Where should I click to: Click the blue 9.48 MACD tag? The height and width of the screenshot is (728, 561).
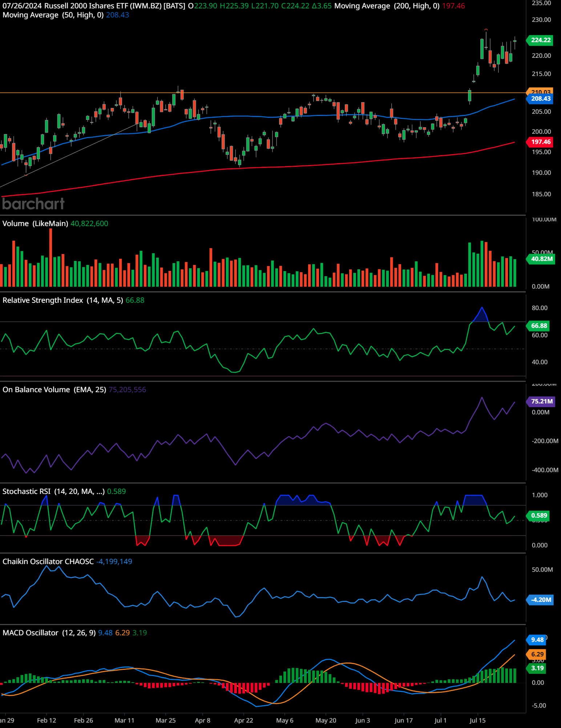[537, 640]
